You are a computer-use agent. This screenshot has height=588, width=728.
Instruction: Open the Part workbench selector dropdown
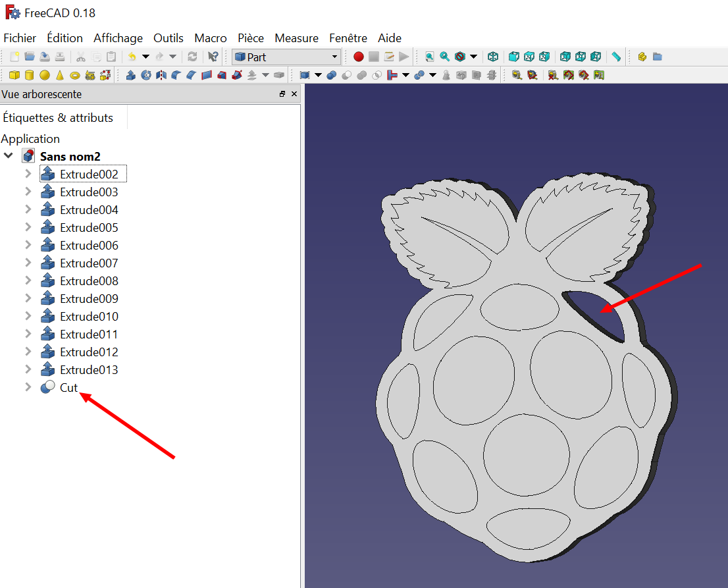(x=286, y=57)
